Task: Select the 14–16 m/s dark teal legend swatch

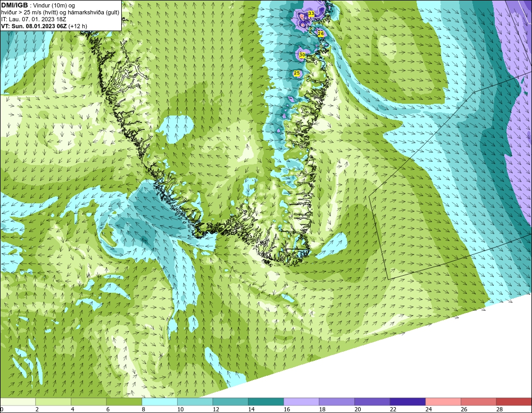Action: [x=265, y=402]
